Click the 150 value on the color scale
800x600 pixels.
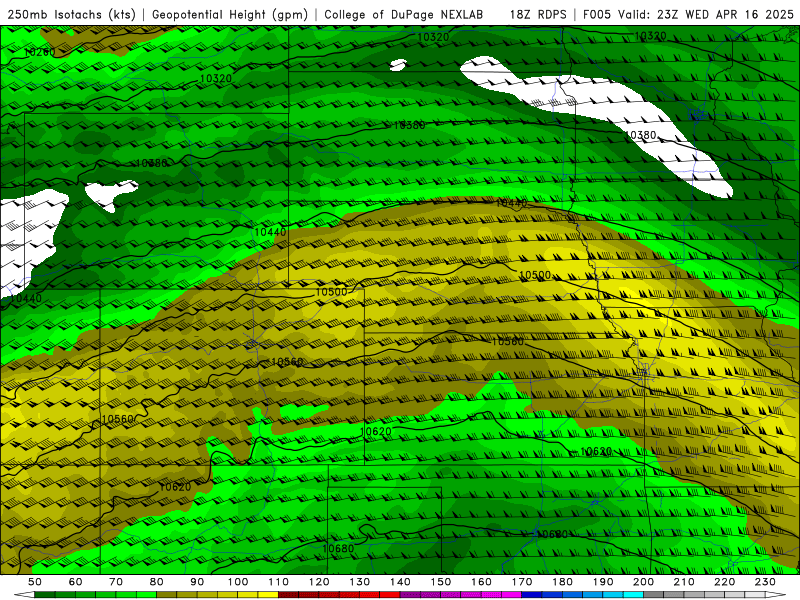pyautogui.click(x=441, y=582)
